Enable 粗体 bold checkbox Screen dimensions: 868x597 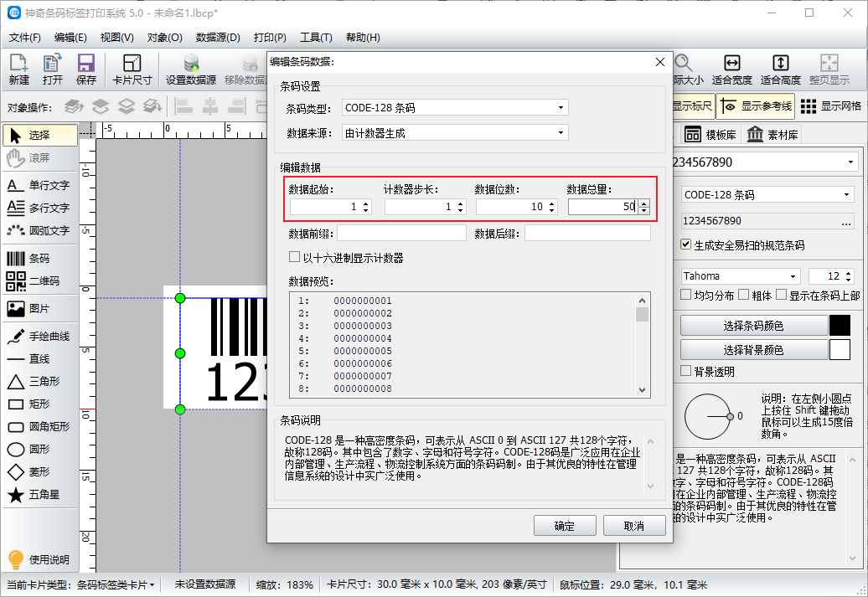pyautogui.click(x=743, y=295)
